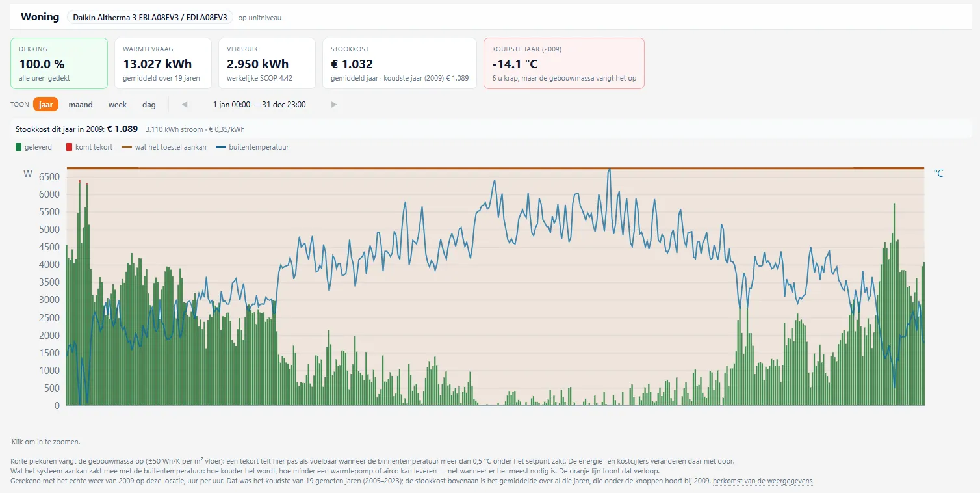Click the Warmtevraag 13.027 kWh card

(x=163, y=63)
